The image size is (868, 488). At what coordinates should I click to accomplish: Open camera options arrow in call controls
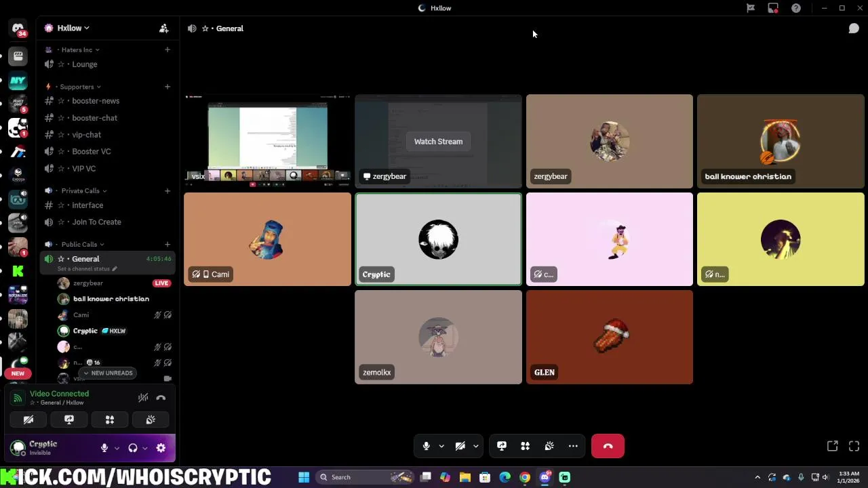coord(475,446)
